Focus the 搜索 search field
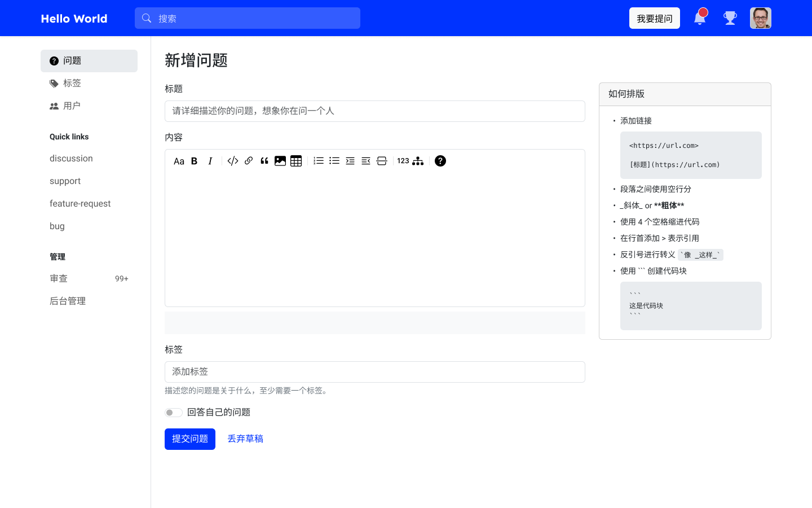This screenshot has height=508, width=812. click(x=248, y=18)
